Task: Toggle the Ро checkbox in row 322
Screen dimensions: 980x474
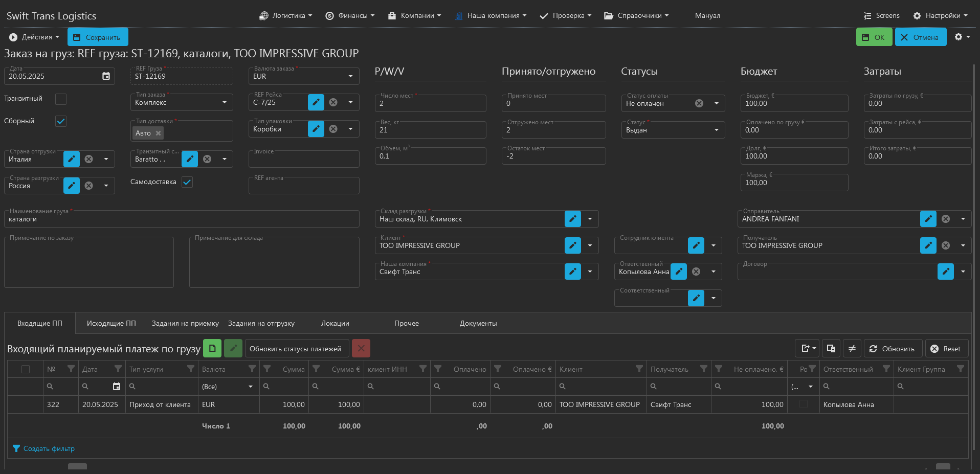Action: [x=804, y=404]
